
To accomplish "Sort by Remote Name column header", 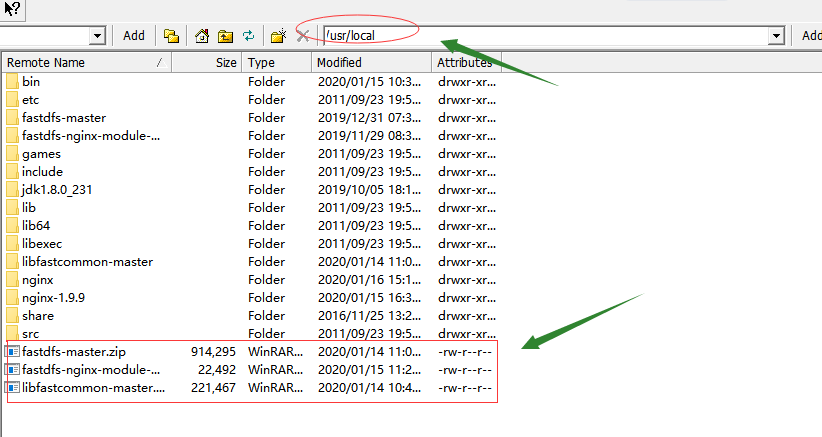I will pyautogui.click(x=86, y=62).
